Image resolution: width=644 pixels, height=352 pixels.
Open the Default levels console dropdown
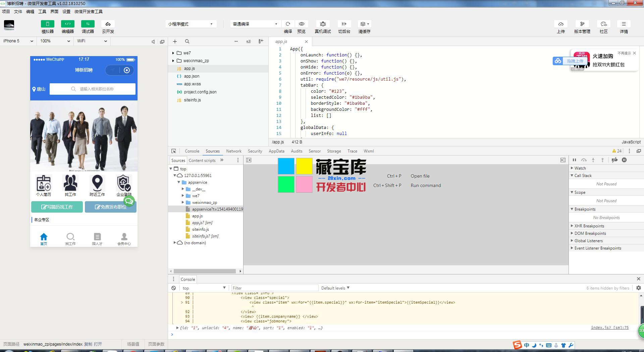click(x=335, y=288)
